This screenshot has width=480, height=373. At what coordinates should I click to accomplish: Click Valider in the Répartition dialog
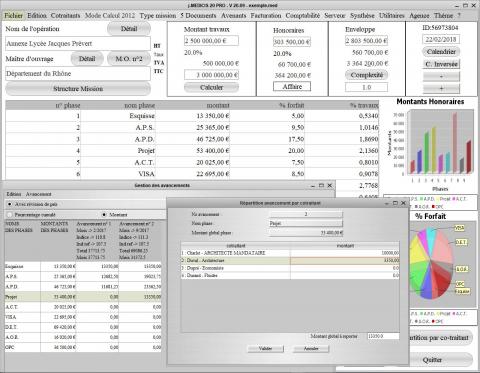tap(265, 349)
